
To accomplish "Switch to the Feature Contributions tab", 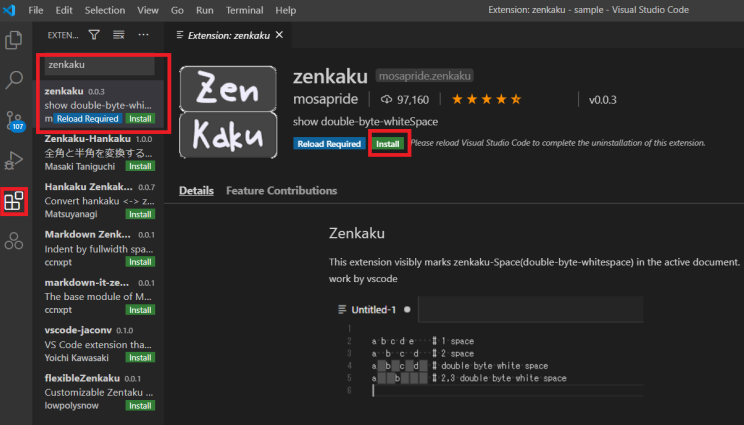I will click(x=281, y=191).
